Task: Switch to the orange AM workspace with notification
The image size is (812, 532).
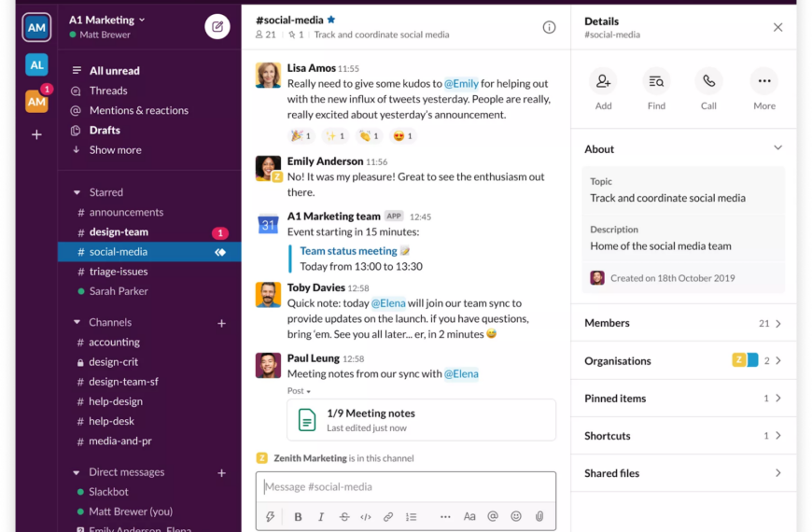Action: tap(36, 102)
